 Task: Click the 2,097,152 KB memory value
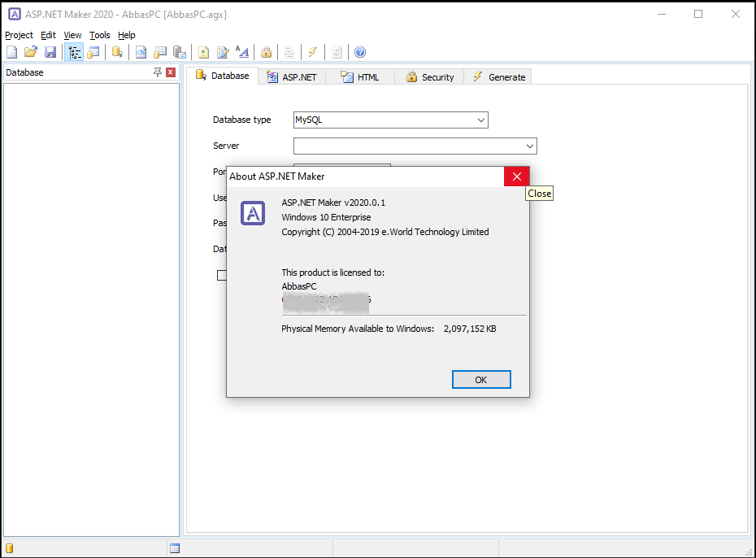coord(470,329)
